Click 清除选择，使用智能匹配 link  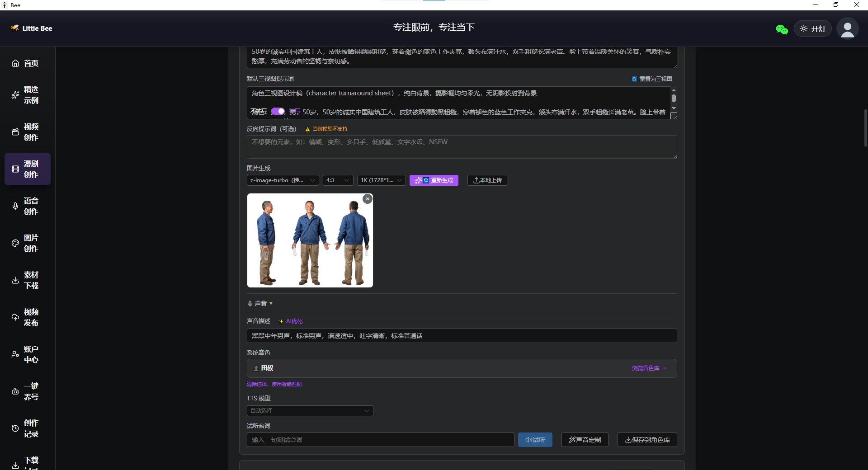click(274, 385)
